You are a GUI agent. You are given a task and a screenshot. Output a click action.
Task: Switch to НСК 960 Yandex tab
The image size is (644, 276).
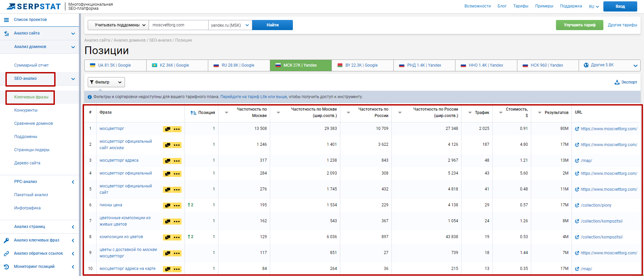pos(548,65)
